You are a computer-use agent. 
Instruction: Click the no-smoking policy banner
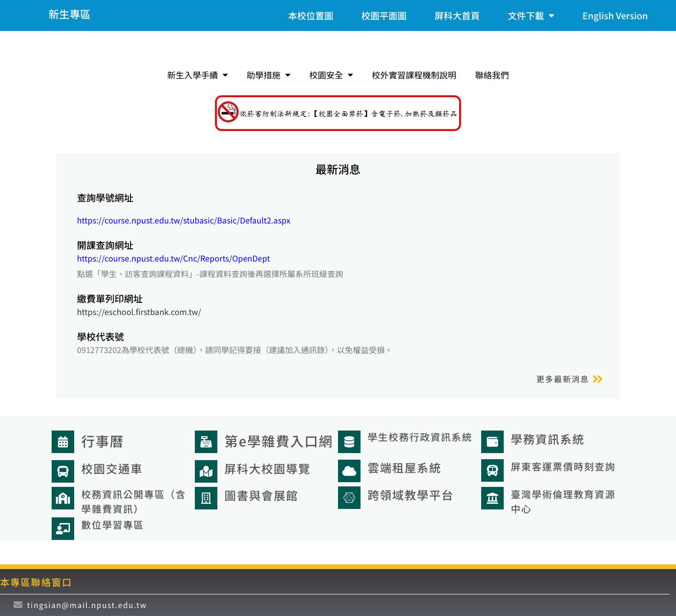tap(338, 113)
